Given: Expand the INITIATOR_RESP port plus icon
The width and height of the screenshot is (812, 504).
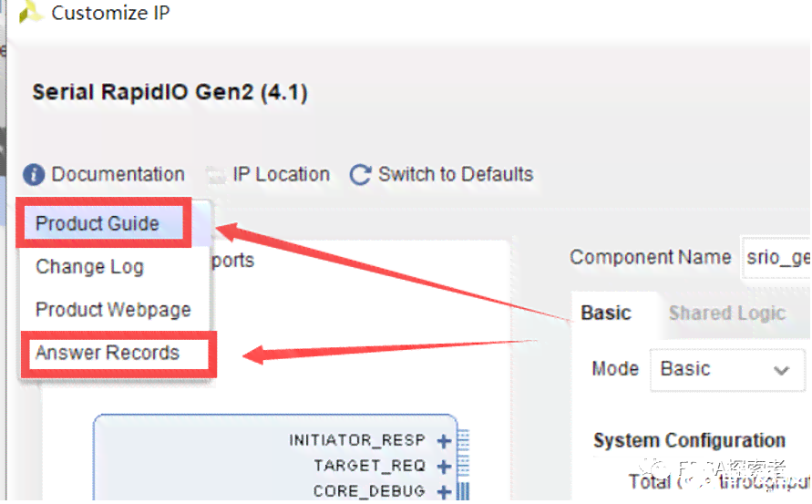Looking at the screenshot, I should (444, 441).
